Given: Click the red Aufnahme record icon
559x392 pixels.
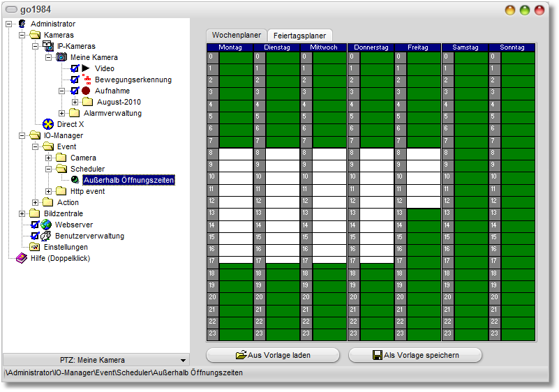Looking at the screenshot, I should pos(87,91).
